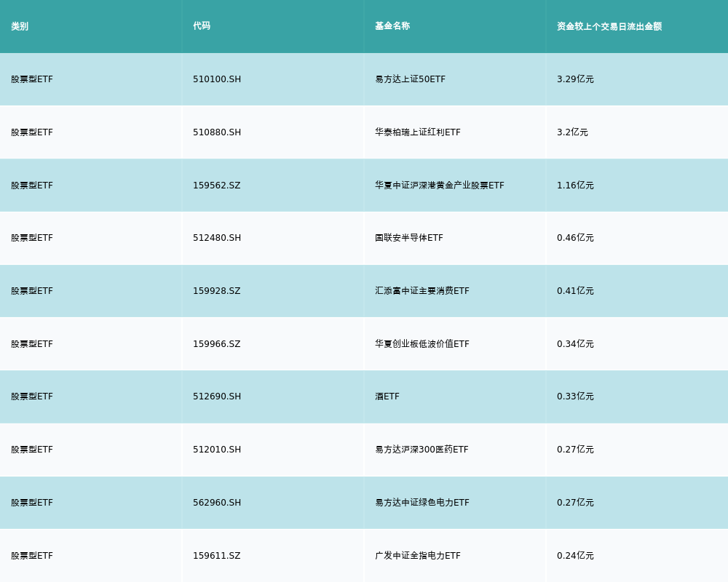The height and width of the screenshot is (582, 728).
Task: Select code 159562.SZ
Action: click(x=217, y=186)
